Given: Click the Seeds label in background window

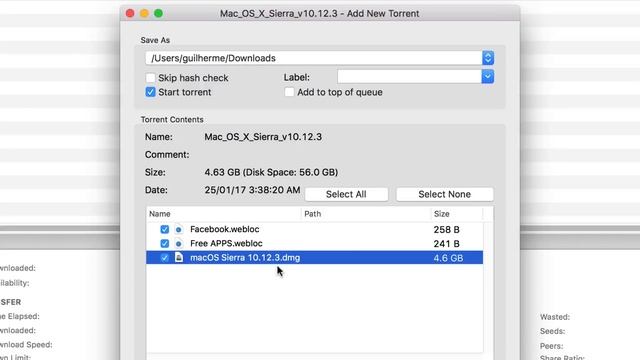Looking at the screenshot, I should (x=552, y=331).
